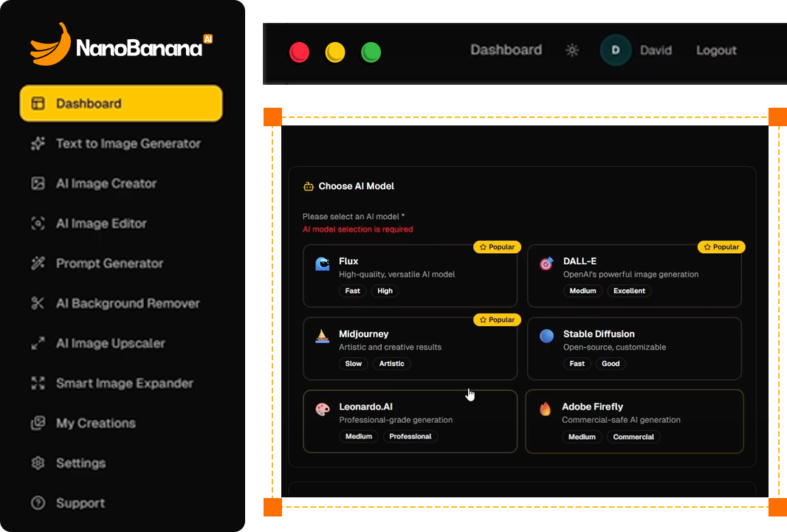Click the Excellent tag on DALL-E
787x532 pixels.
[630, 291]
